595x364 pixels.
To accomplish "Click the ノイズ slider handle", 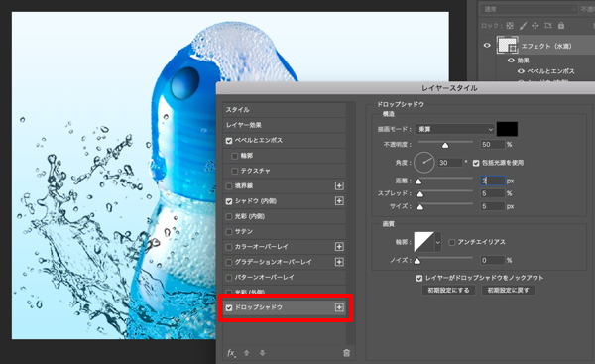I will click(417, 261).
